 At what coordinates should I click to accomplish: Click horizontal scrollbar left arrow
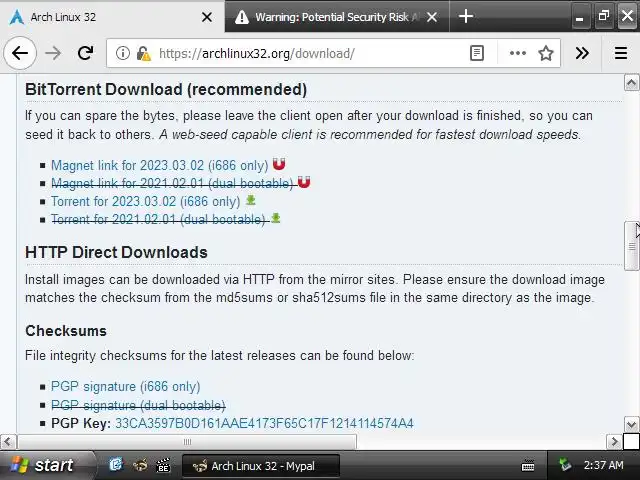click(x=8, y=442)
